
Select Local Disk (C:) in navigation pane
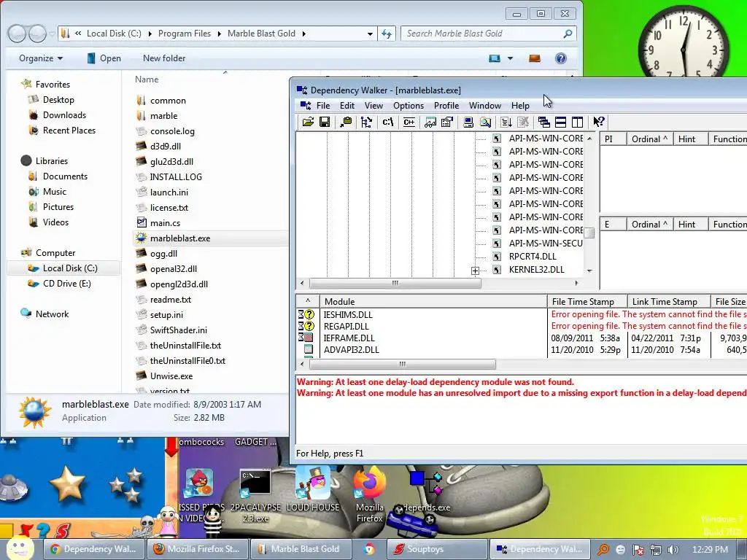tap(70, 268)
